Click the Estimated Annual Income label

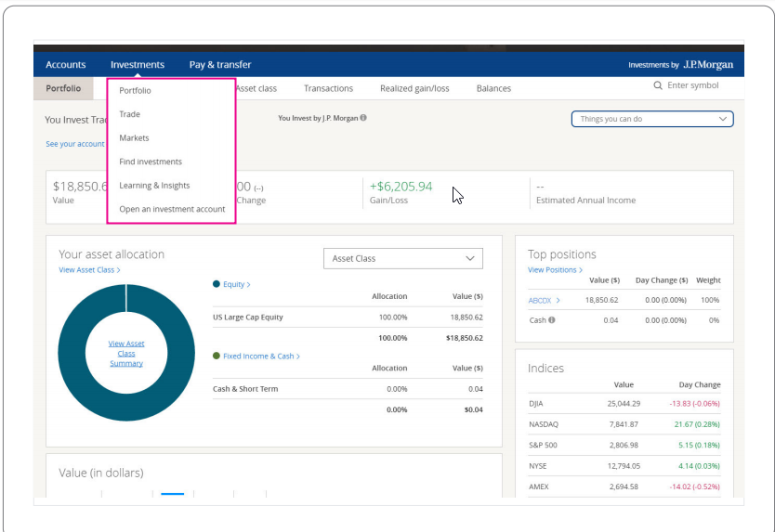click(x=585, y=200)
